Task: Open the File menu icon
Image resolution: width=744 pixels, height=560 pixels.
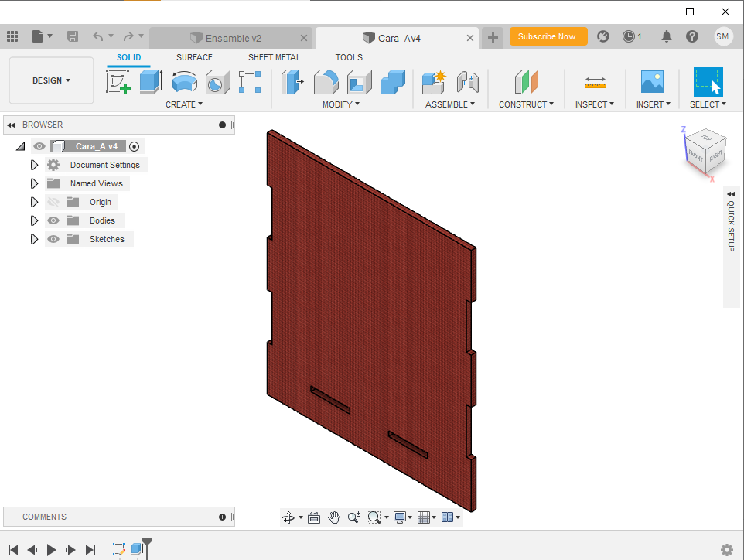Action: pos(42,36)
